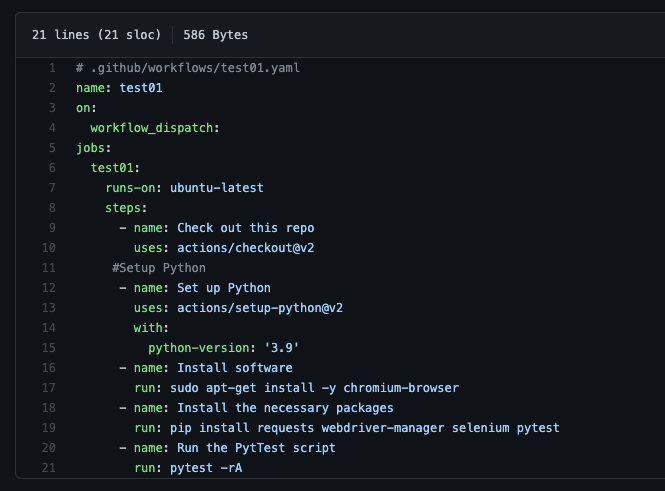The width and height of the screenshot is (665, 491).
Task: Click the 'workflow_dispatch:' key
Action: tap(155, 128)
